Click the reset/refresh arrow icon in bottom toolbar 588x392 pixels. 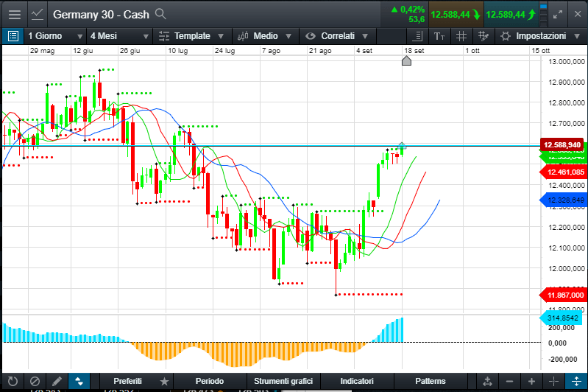12,381
